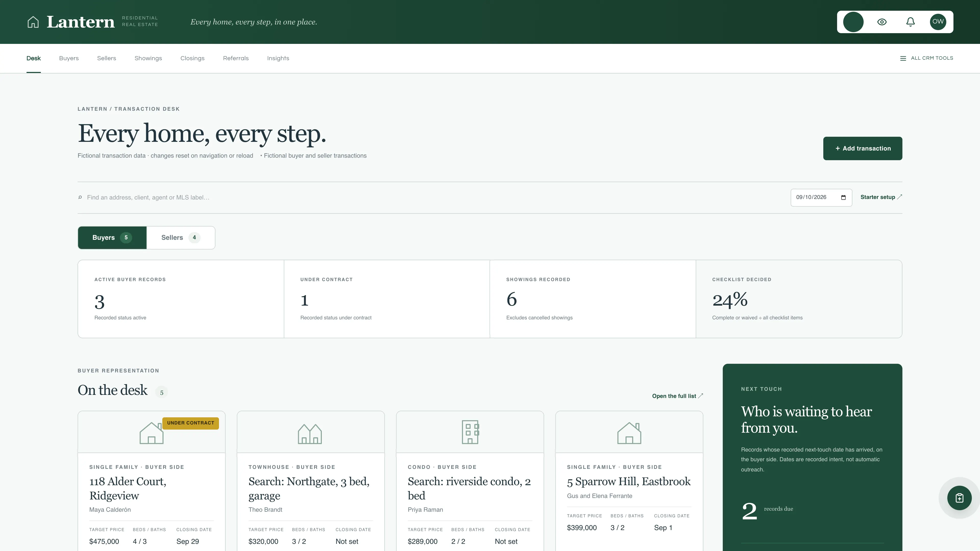Go to the Showings tab
The width and height of the screenshot is (980, 551).
pyautogui.click(x=148, y=58)
